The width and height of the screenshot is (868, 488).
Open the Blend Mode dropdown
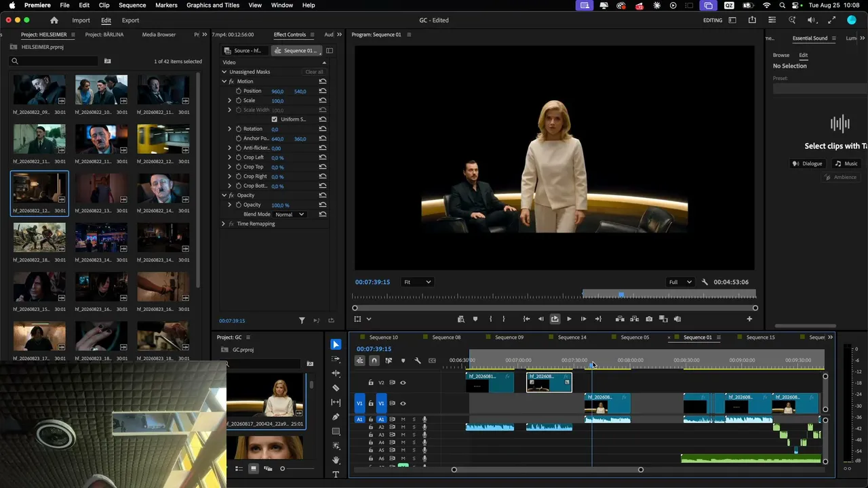click(290, 214)
